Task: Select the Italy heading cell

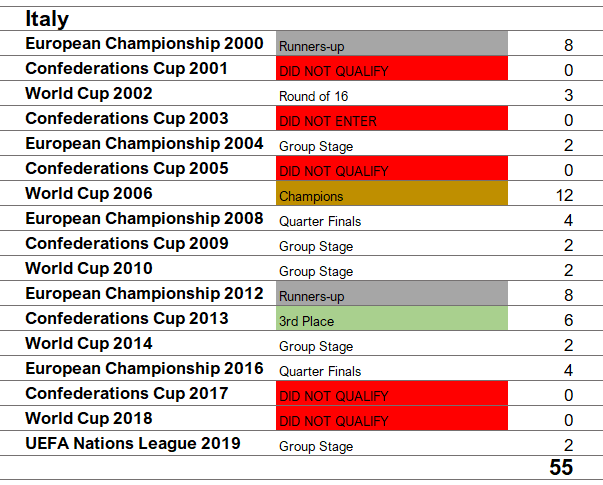Action: point(47,18)
